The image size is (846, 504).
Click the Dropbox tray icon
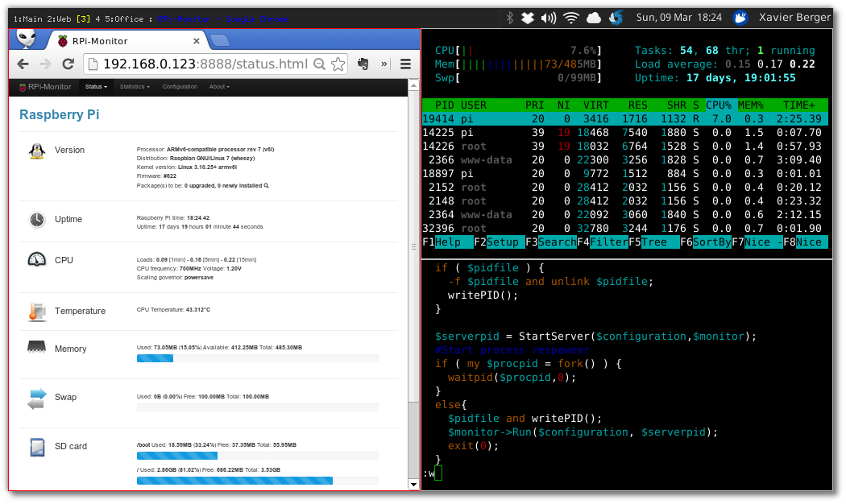coord(528,19)
